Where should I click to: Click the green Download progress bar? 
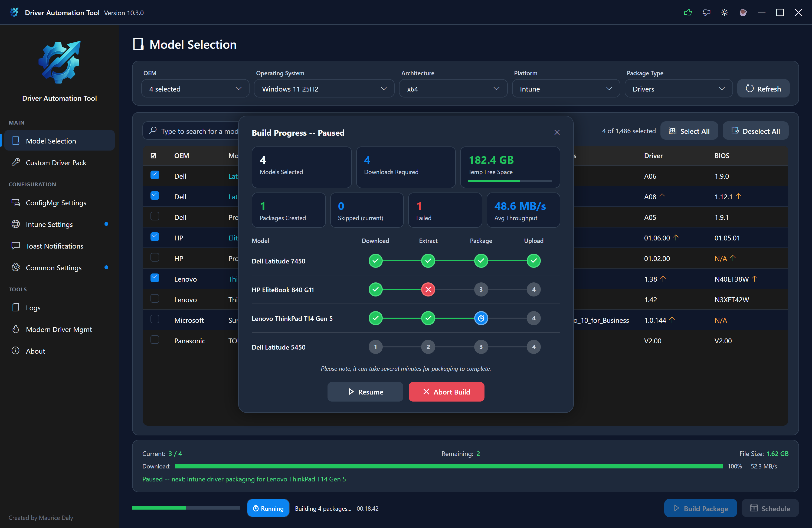click(449, 466)
